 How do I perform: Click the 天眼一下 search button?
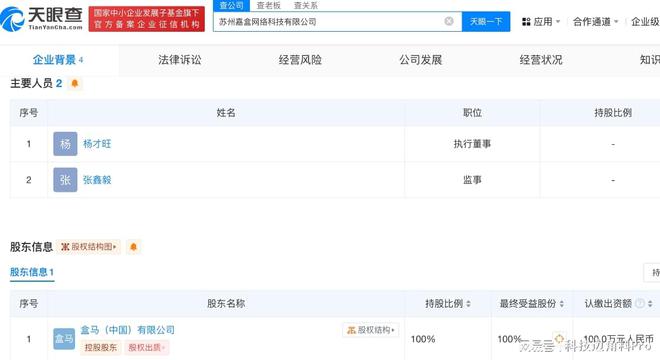[486, 21]
